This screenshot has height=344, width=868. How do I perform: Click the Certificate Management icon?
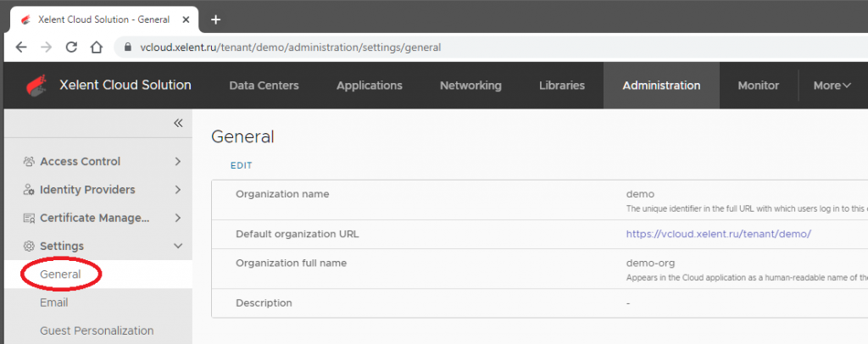[29, 218]
